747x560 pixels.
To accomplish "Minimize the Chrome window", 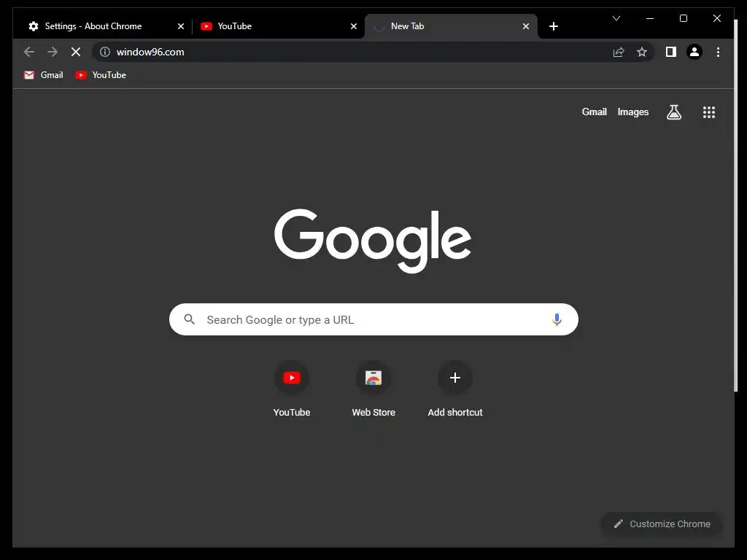I will point(650,18).
